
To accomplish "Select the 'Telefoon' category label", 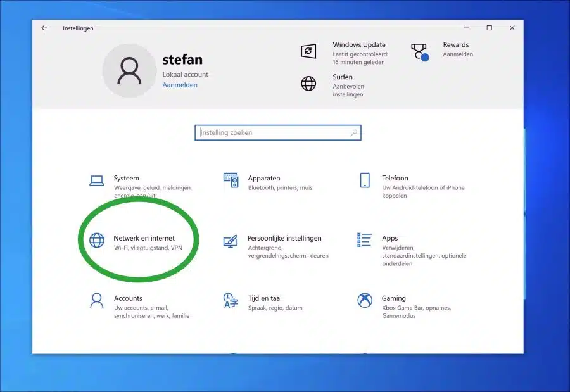I will coord(395,178).
